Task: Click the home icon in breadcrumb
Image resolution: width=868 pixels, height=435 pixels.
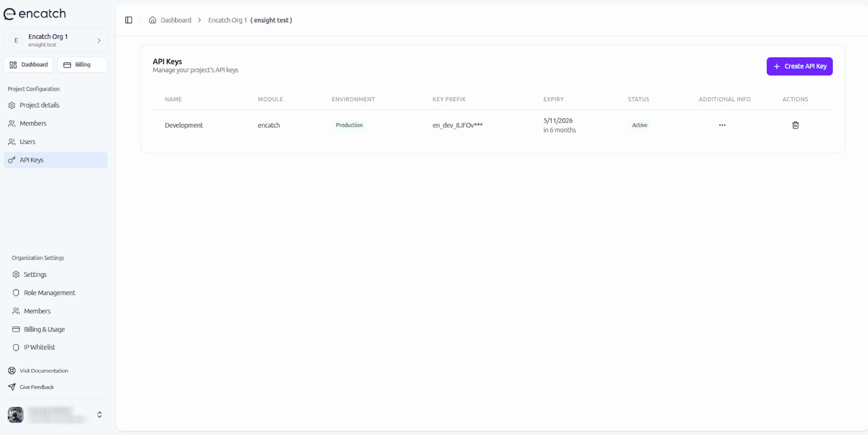Action: click(153, 20)
